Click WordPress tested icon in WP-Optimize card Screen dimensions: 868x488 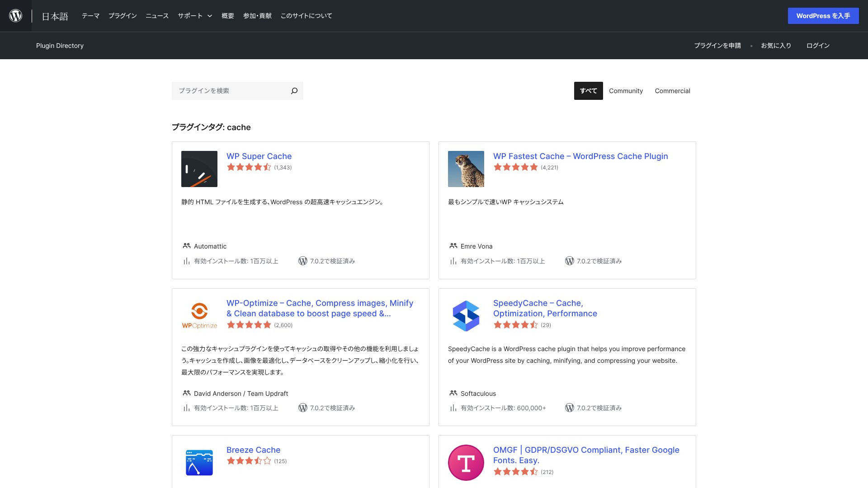(x=303, y=408)
